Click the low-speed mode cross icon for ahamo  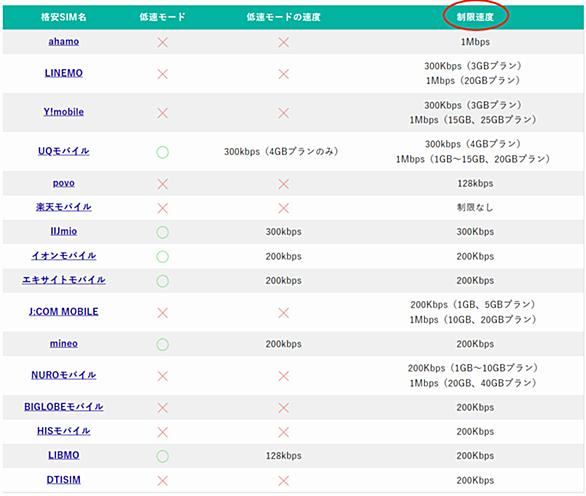[x=162, y=42]
